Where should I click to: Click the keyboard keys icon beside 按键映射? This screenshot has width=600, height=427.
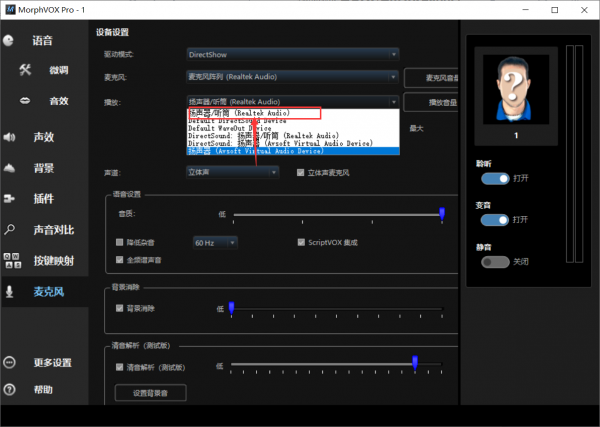point(12,261)
